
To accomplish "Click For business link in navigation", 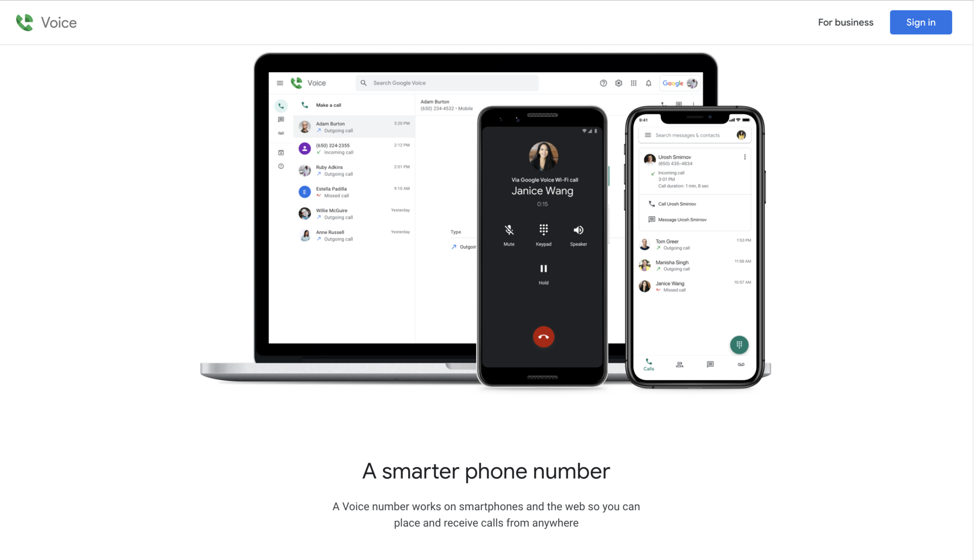I will pos(846,22).
